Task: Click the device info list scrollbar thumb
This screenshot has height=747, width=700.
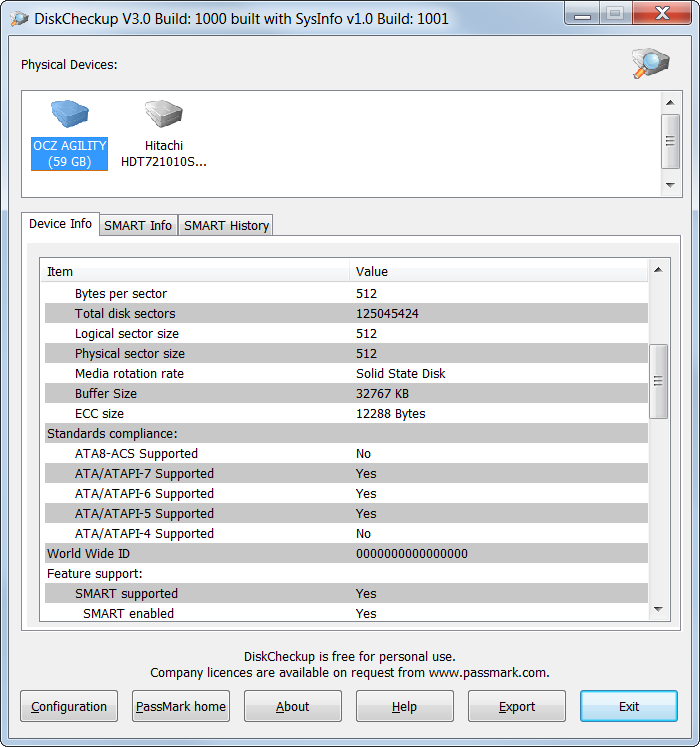Action: [658, 381]
